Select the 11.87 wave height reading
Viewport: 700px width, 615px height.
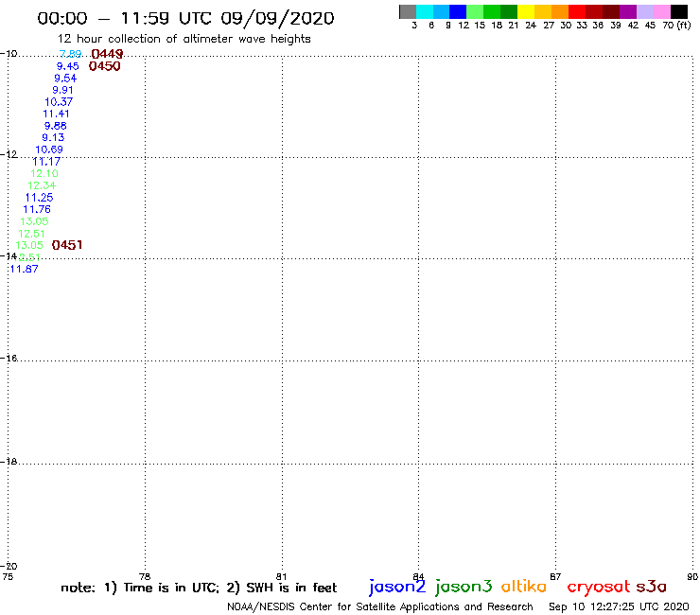(24, 269)
